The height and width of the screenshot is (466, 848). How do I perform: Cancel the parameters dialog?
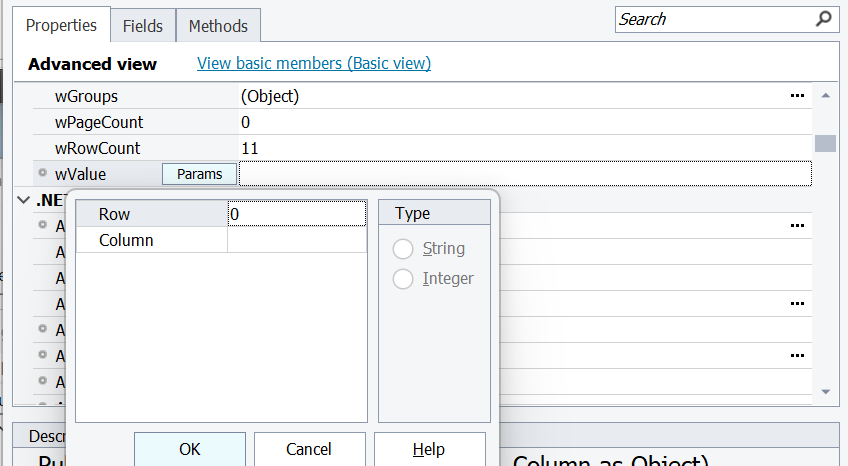(x=309, y=449)
